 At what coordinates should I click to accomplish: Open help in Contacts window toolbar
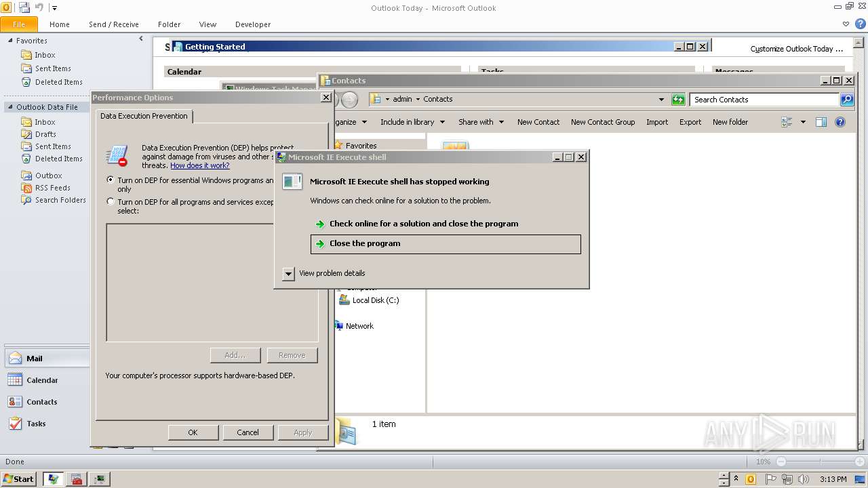coord(840,122)
